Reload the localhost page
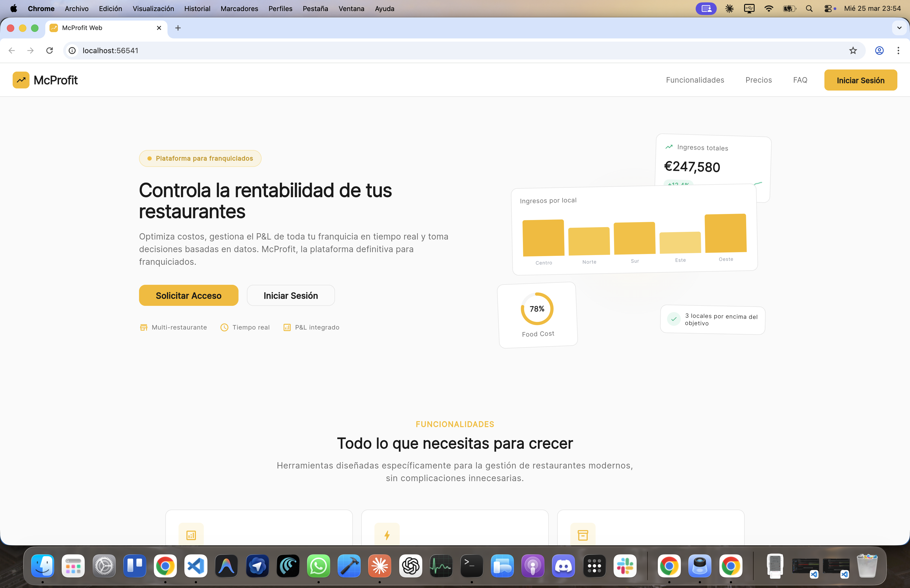Viewport: 910px width, 588px height. click(x=50, y=50)
